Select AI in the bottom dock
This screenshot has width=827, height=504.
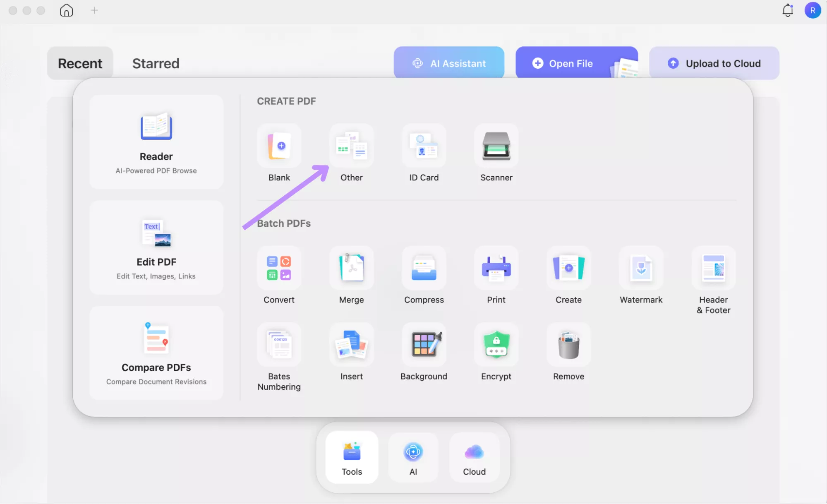pyautogui.click(x=413, y=458)
